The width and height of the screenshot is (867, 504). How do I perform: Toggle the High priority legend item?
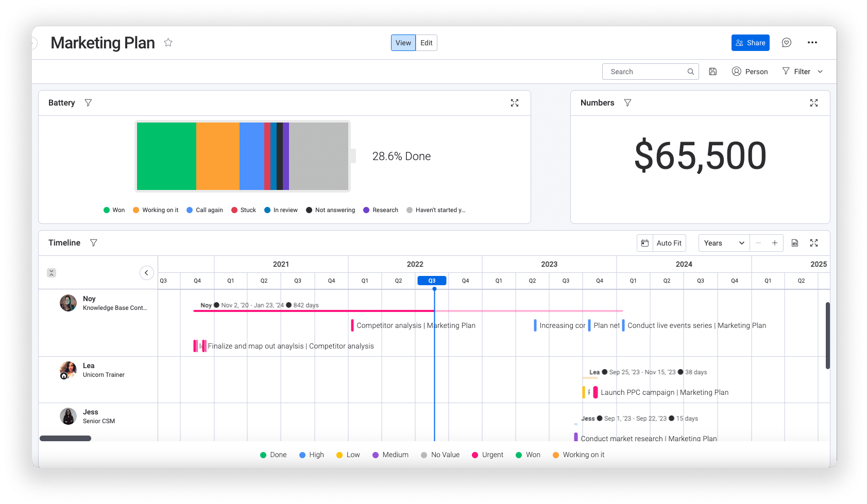(311, 455)
